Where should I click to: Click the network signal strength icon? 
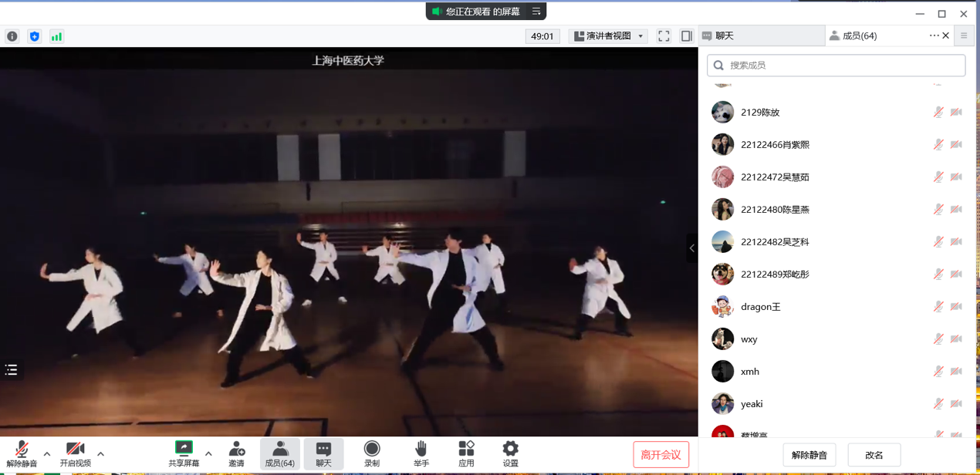pos(56,36)
